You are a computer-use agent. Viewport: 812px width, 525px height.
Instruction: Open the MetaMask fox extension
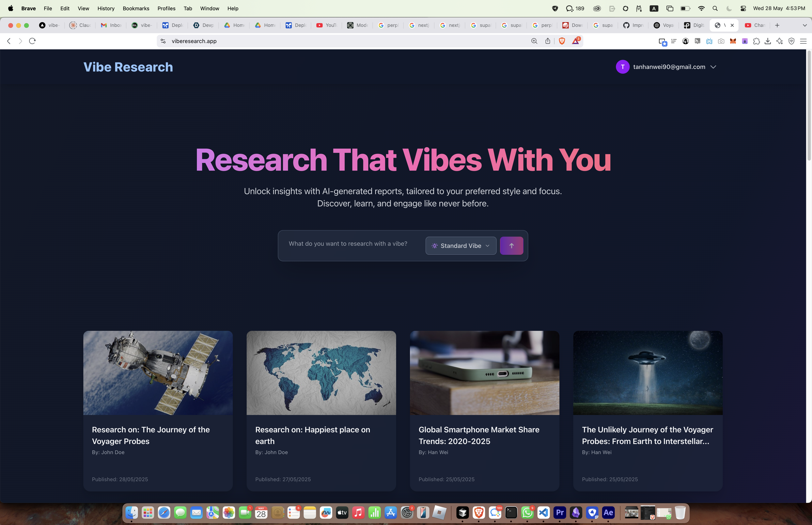click(x=733, y=41)
